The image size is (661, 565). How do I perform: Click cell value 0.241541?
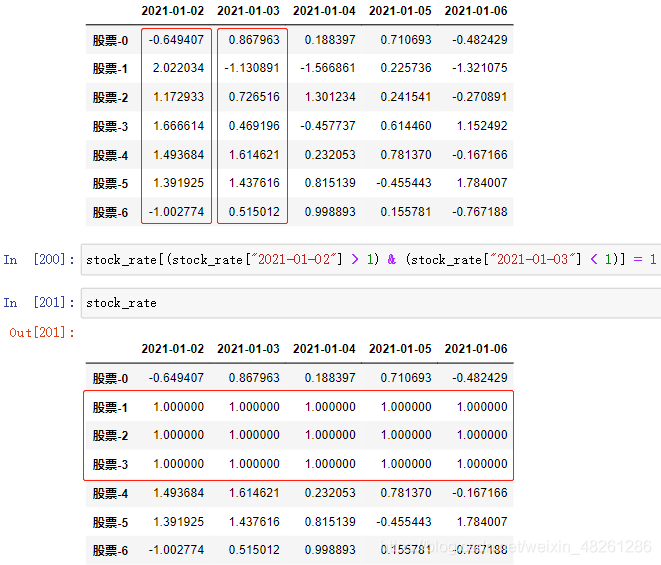pos(406,97)
